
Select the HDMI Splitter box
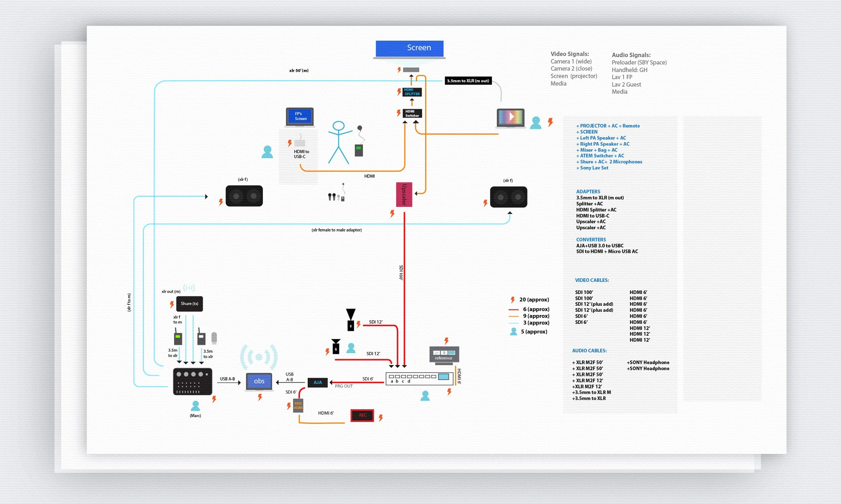(x=412, y=92)
